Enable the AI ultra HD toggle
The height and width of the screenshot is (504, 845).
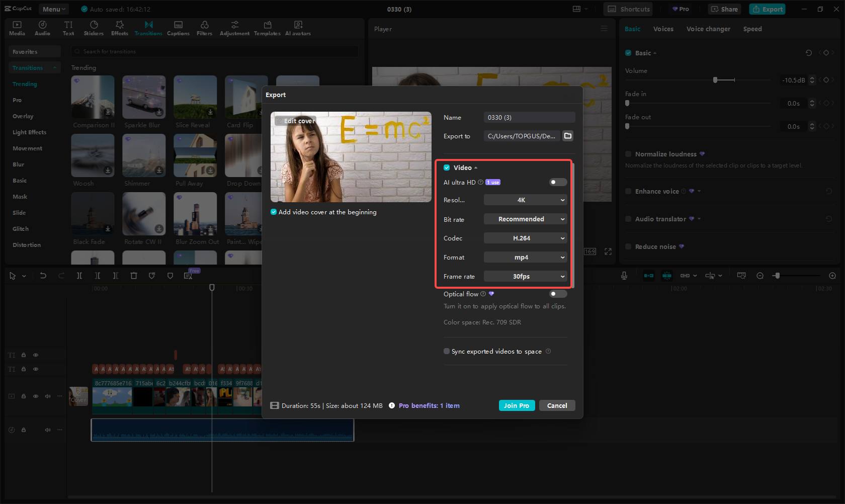(558, 182)
